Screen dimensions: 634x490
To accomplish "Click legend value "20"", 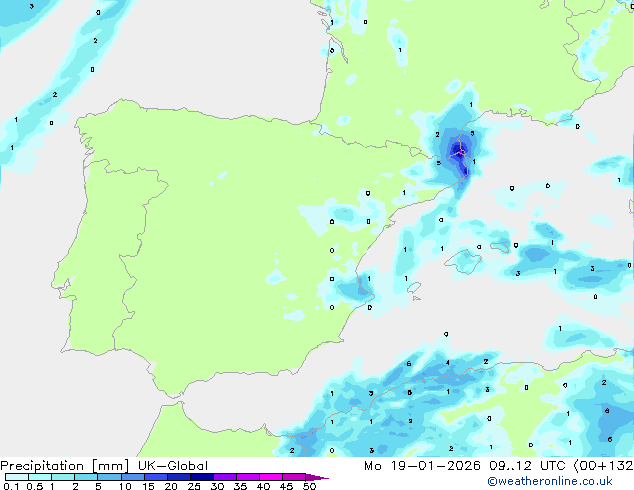I will click(171, 486).
